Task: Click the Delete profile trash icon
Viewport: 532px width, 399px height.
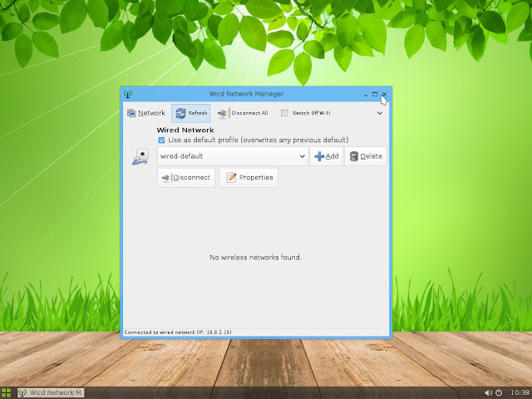Action: click(354, 156)
